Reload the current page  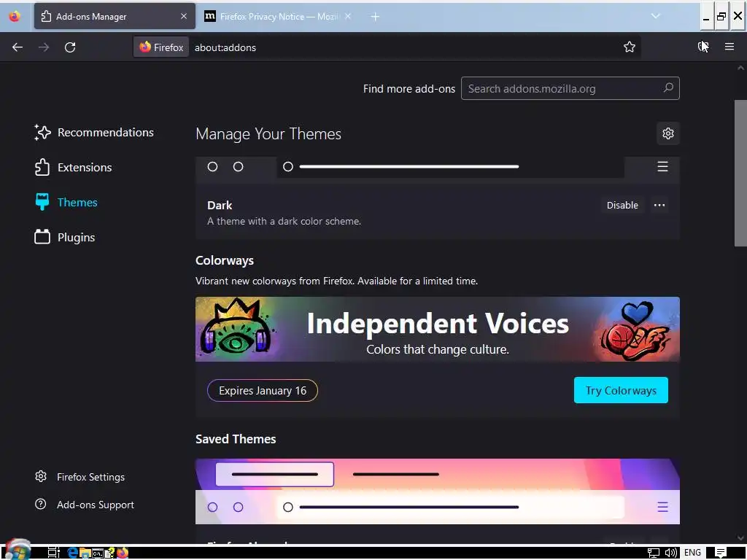click(x=70, y=47)
